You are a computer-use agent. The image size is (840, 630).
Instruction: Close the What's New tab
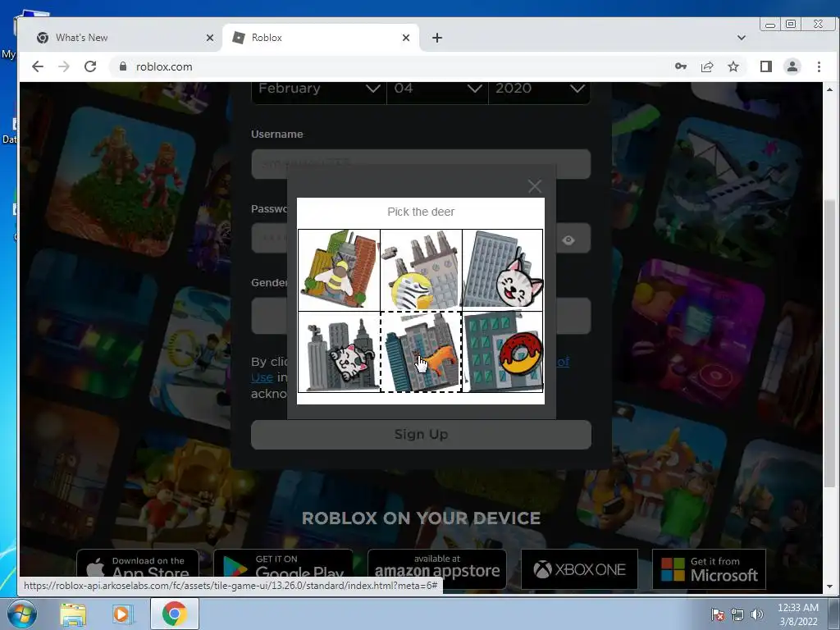click(x=210, y=38)
